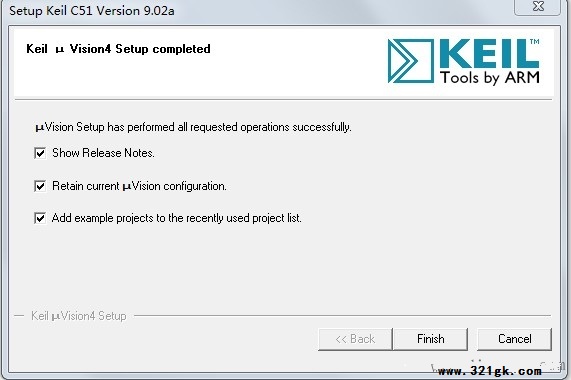This screenshot has height=380, width=571.
Task: Click the Setup Keil C51 title bar text
Action: (92, 11)
